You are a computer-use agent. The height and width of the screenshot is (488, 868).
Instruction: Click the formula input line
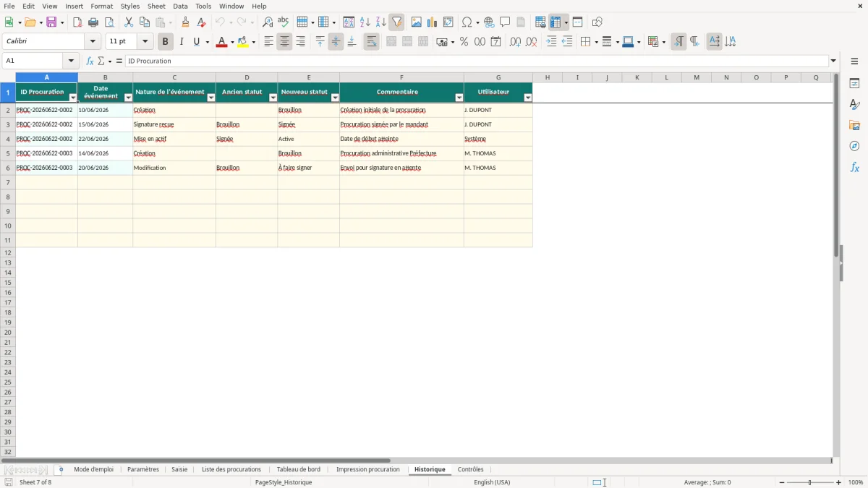click(x=477, y=61)
